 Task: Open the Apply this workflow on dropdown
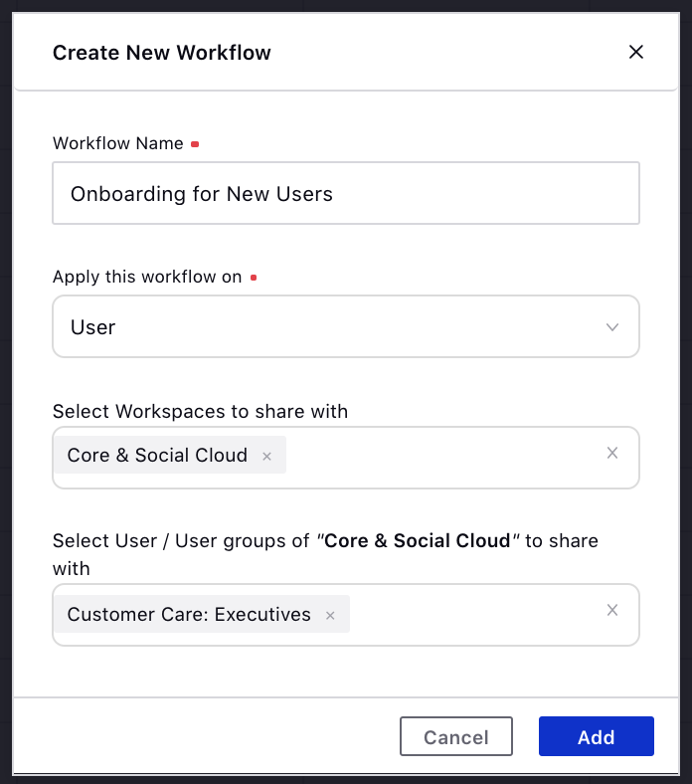pyautogui.click(x=346, y=326)
